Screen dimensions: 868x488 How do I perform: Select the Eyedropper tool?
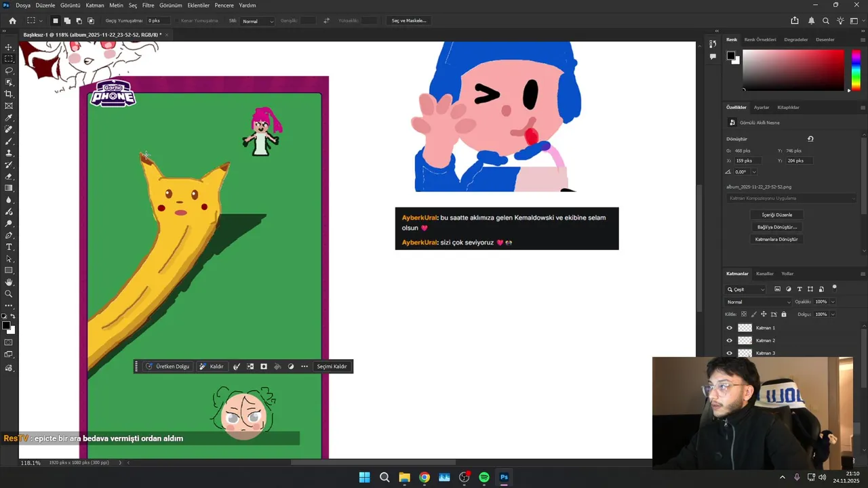pos(9,118)
